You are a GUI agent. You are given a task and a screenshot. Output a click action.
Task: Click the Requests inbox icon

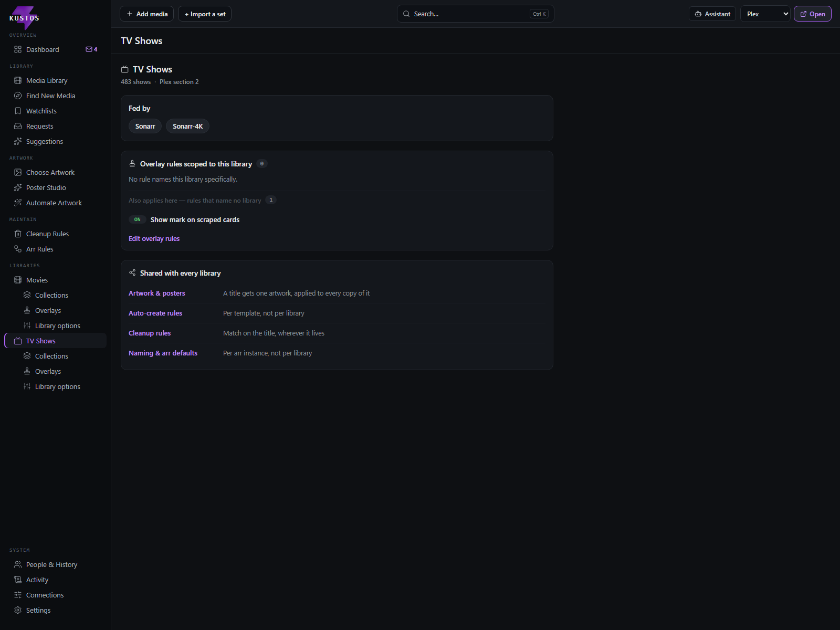pos(18,126)
